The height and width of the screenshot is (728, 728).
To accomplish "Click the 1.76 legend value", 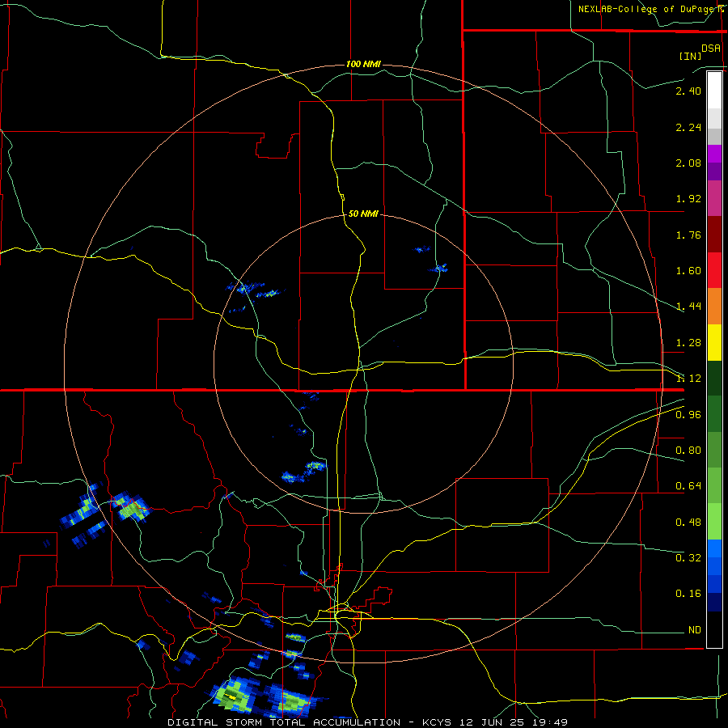I will coord(688,235).
